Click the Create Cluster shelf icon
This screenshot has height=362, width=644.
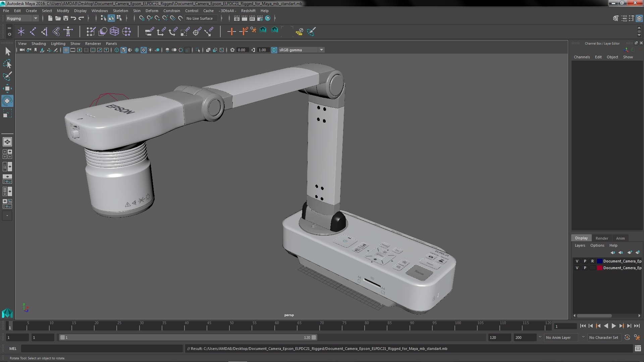126,32
